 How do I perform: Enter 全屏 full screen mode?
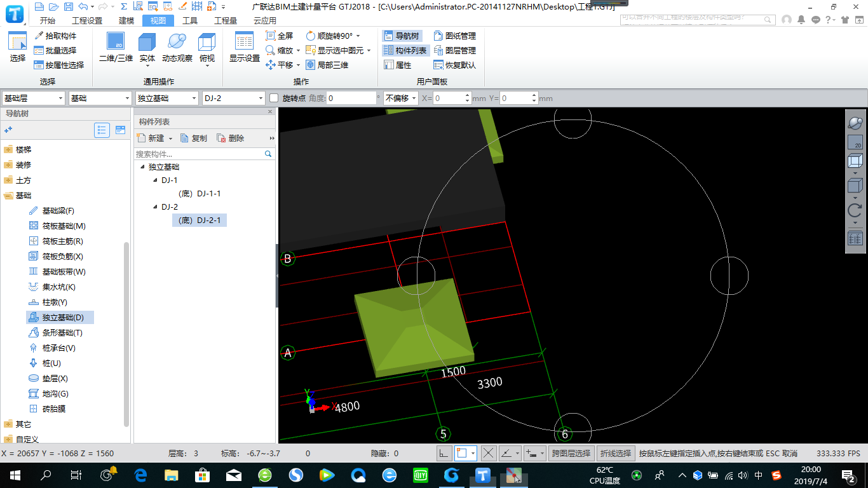(280, 36)
